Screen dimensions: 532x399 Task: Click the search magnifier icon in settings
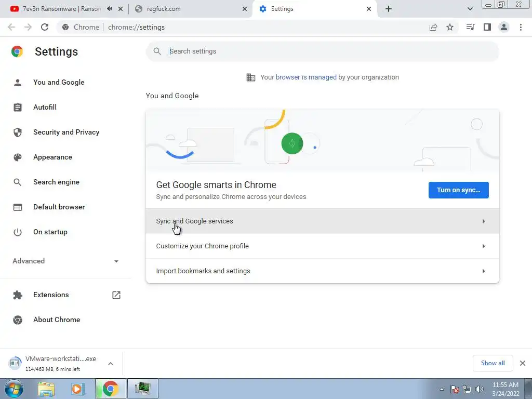[157, 51]
